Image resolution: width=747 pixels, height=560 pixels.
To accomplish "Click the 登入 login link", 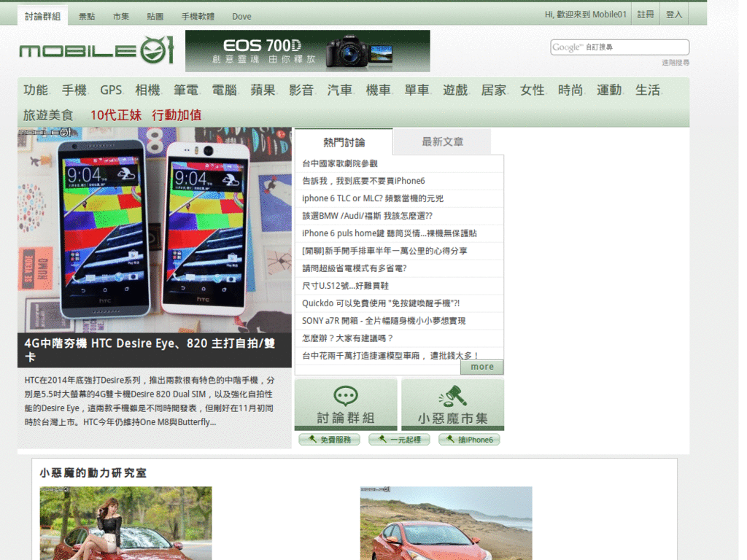I will click(x=673, y=15).
